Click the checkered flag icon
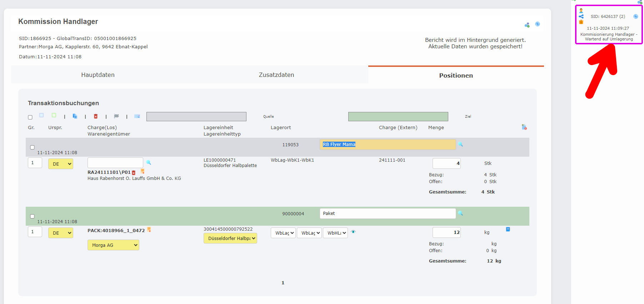The image size is (644, 304). 116,116
